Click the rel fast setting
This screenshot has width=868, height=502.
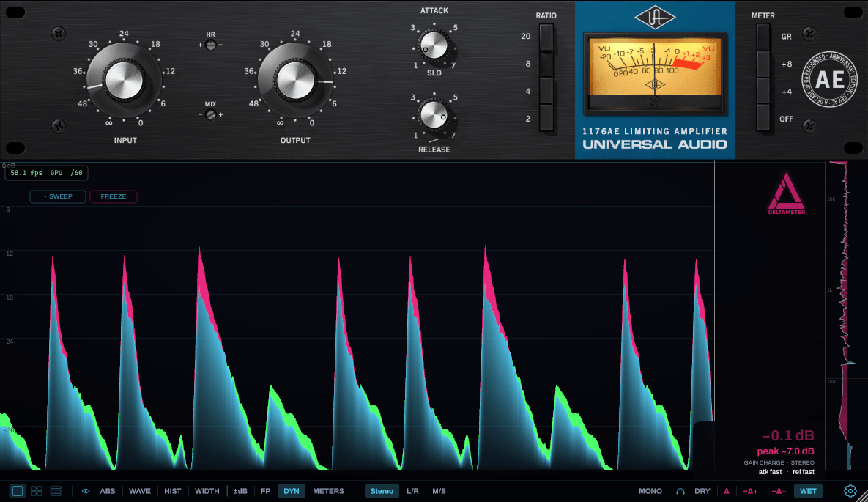pos(804,472)
